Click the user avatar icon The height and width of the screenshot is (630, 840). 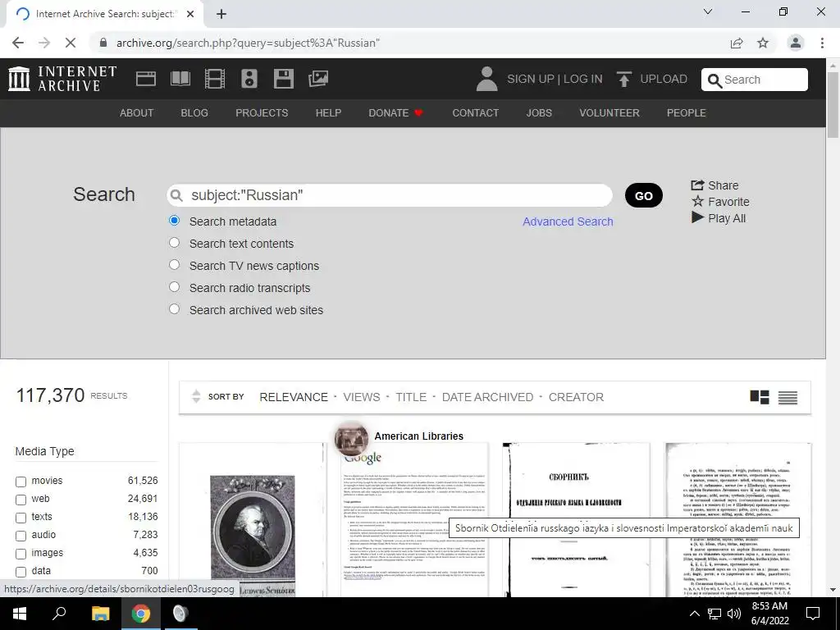click(x=486, y=79)
